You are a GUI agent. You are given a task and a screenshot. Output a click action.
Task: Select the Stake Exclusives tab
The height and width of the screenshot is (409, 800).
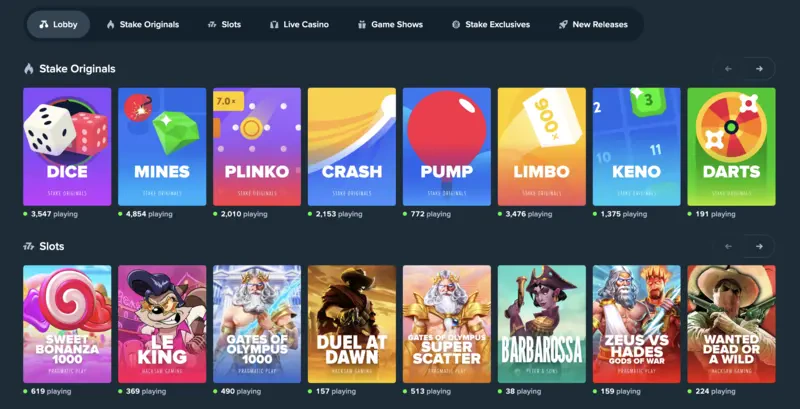pos(491,24)
